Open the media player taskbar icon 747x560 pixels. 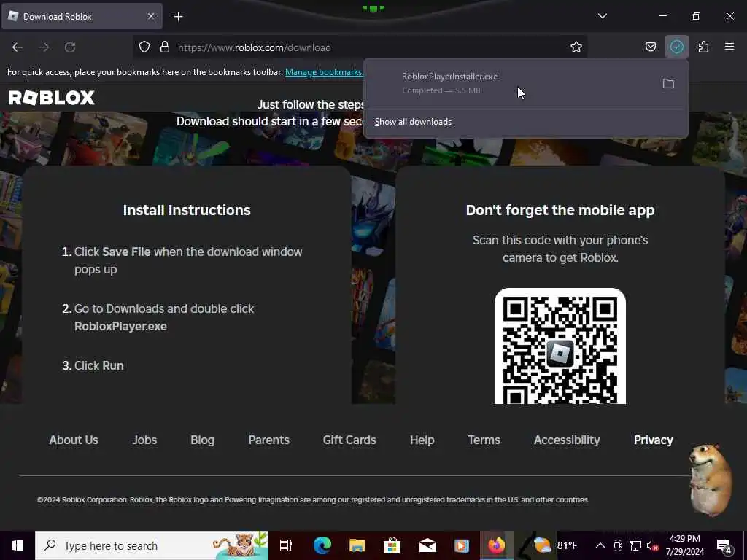(x=461, y=545)
